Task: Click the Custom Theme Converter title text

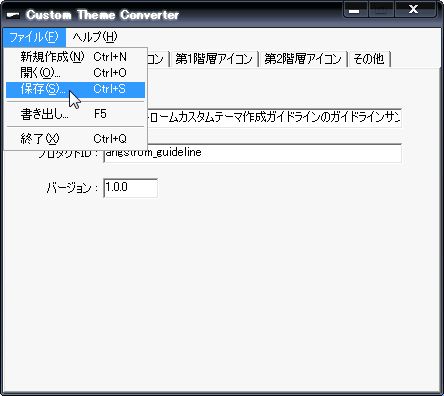Action: click(x=103, y=15)
